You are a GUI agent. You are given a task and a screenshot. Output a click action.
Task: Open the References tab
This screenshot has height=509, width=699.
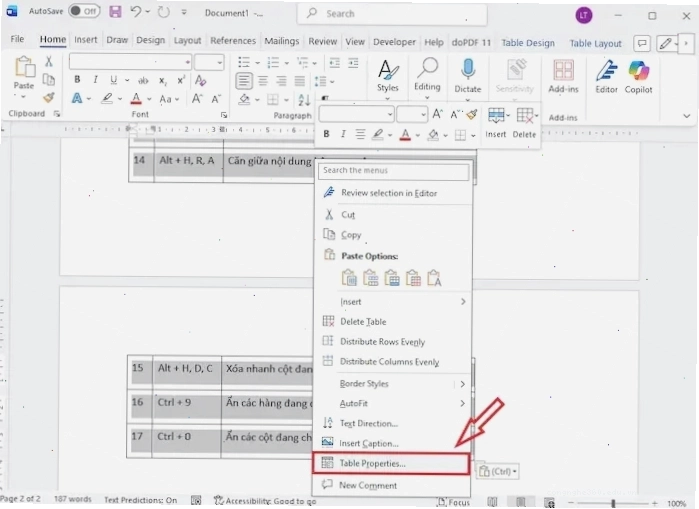coord(233,41)
